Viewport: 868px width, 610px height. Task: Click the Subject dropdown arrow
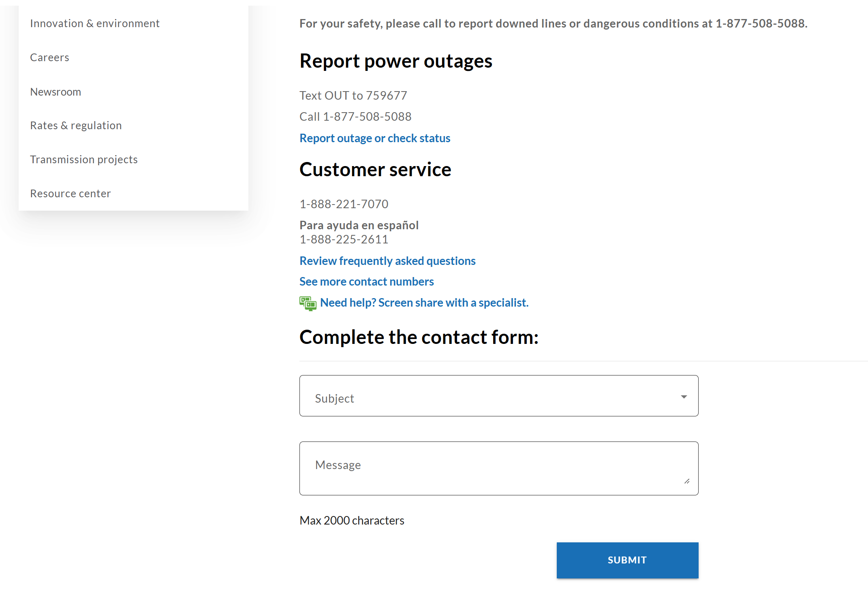point(684,397)
